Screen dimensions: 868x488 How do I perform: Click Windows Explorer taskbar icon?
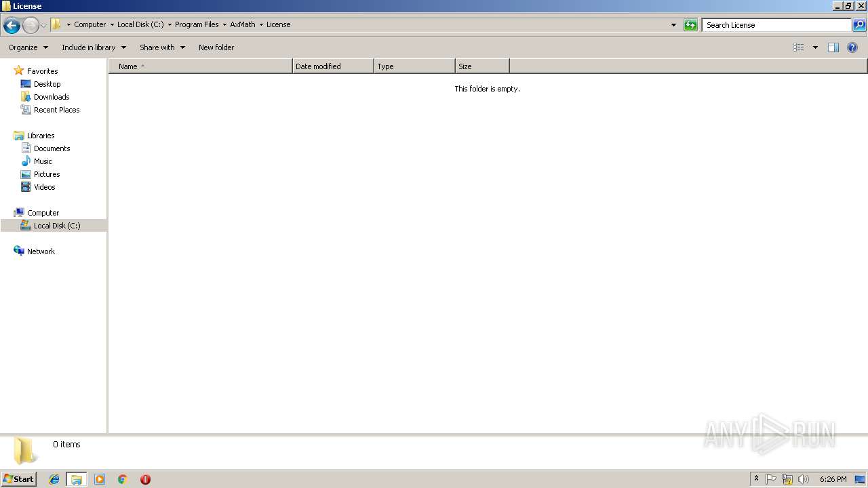point(77,479)
